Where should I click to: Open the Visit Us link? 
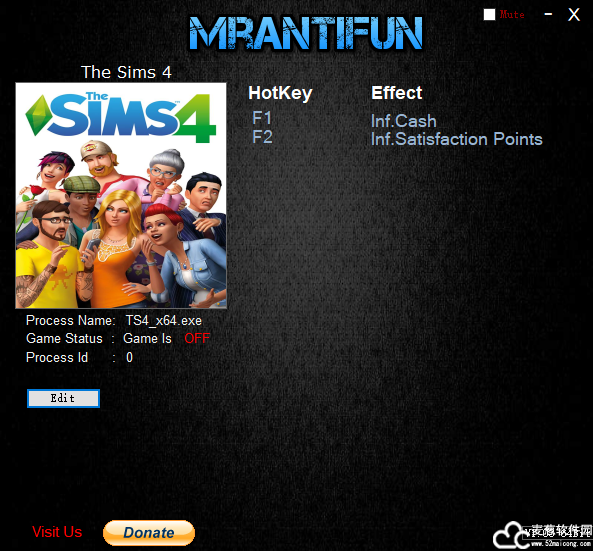point(57,532)
